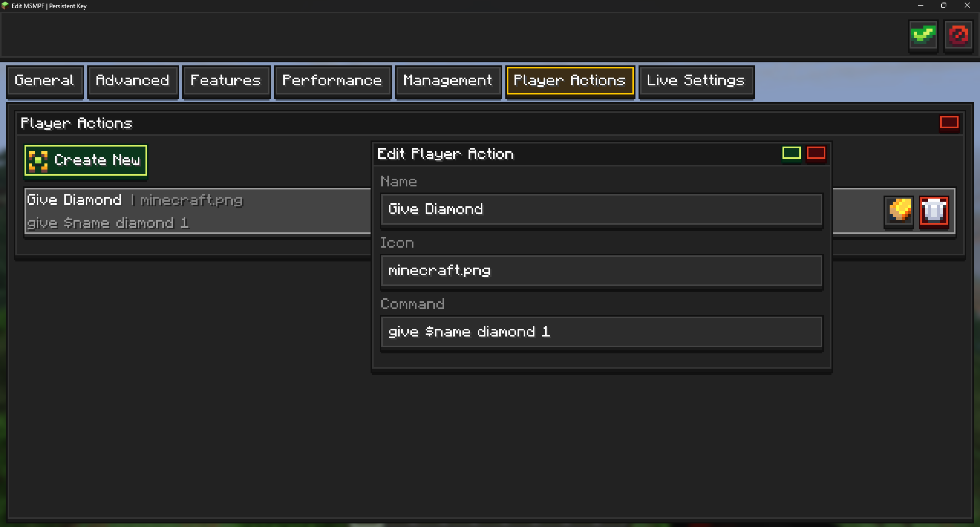Click the Command field with give $name diamond
980x527 pixels.
[601, 332]
